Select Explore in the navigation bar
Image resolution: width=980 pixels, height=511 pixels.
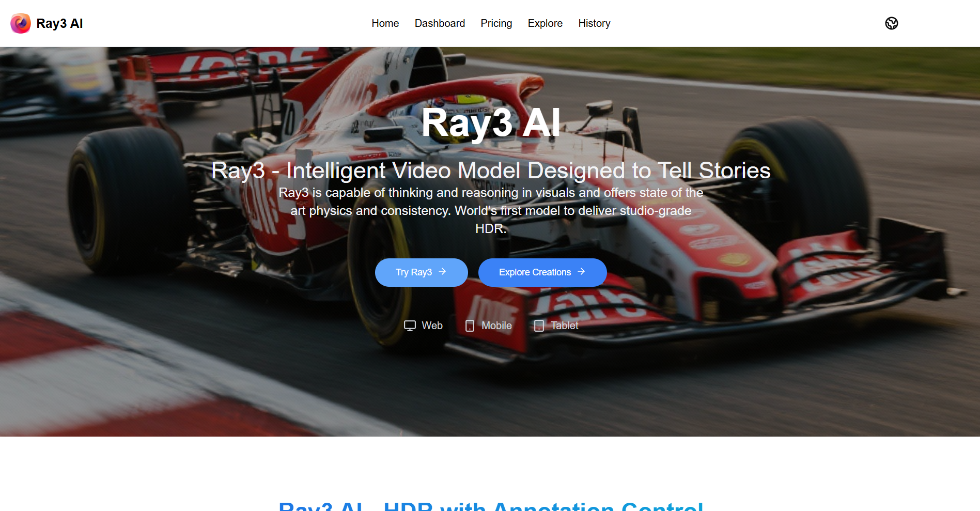click(545, 23)
